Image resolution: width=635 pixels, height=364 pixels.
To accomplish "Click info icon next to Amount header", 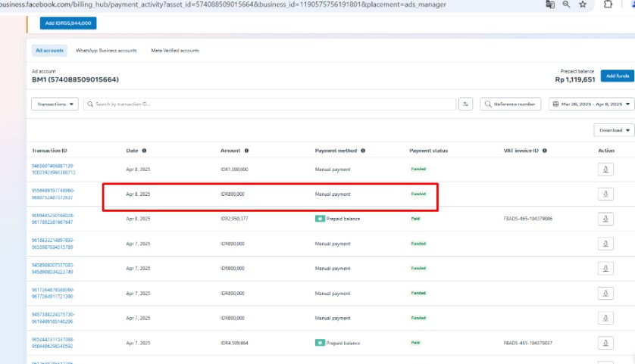I will (246, 151).
